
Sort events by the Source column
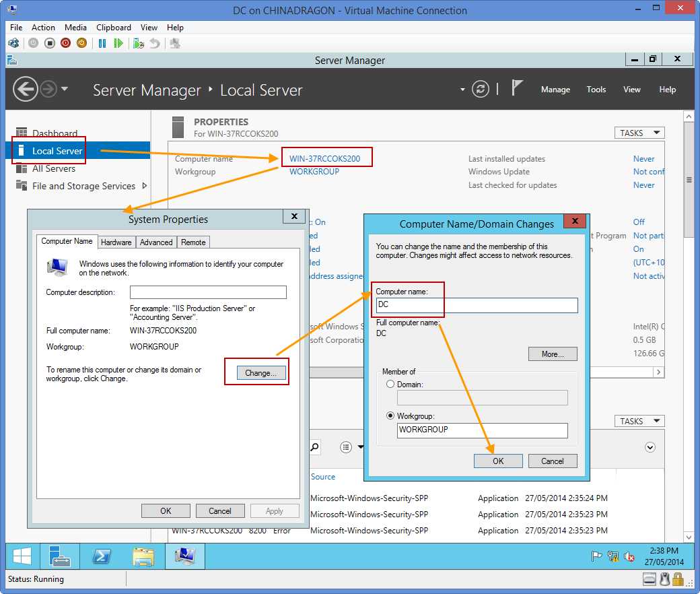pyautogui.click(x=323, y=477)
